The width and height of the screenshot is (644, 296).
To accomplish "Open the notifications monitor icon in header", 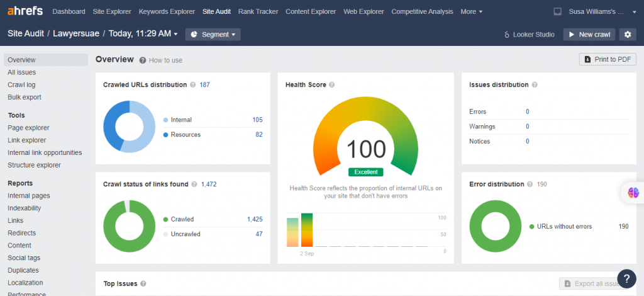I will click(557, 11).
